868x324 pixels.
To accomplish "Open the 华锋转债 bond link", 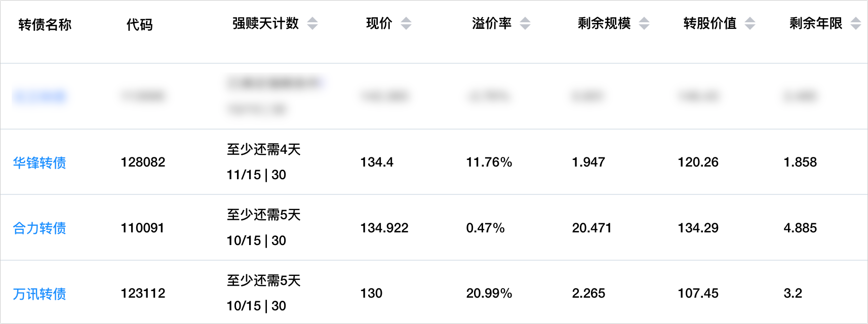I will [x=40, y=163].
